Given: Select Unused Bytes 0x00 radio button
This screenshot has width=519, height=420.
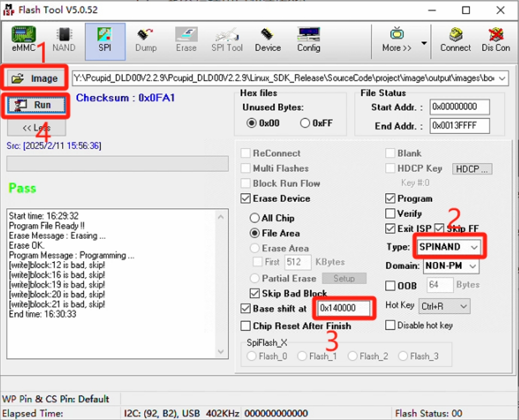Looking at the screenshot, I should pos(251,123).
